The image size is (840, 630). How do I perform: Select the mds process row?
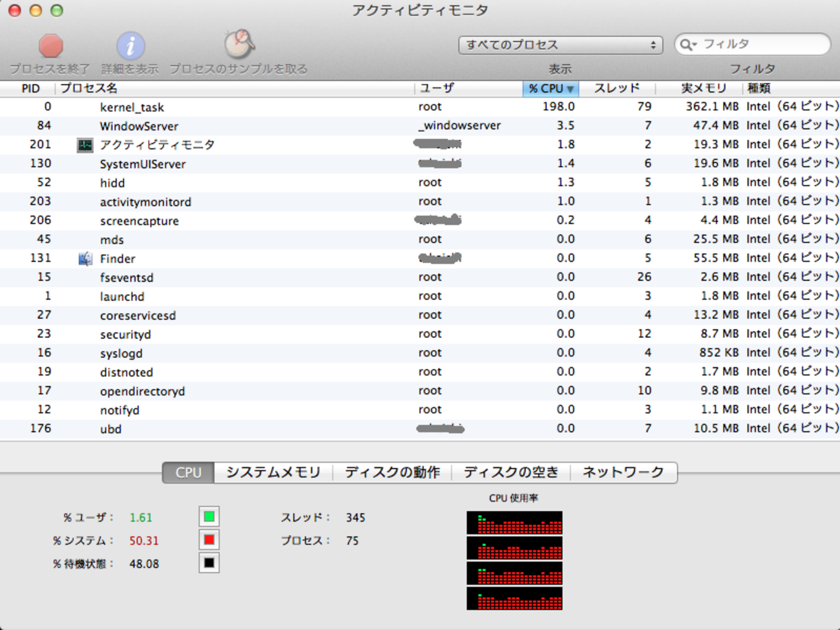[x=420, y=240]
